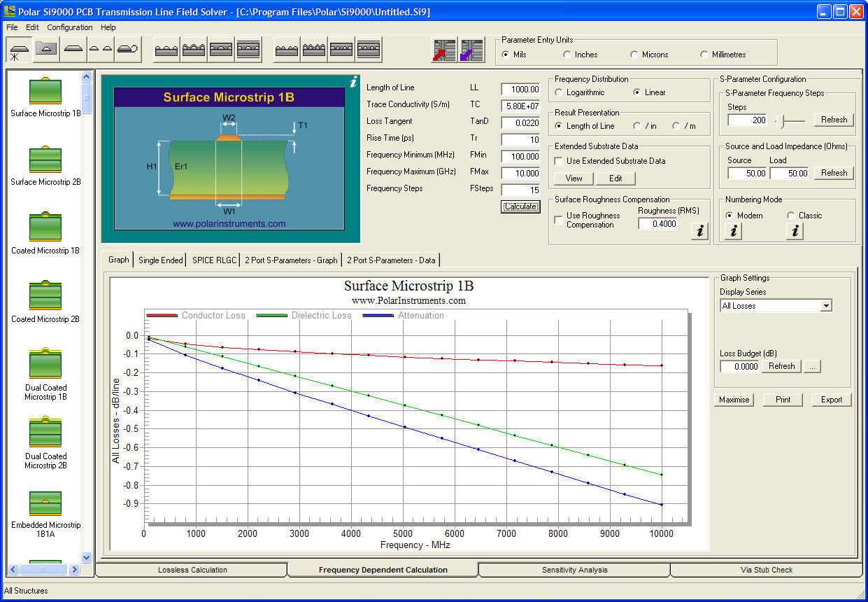Select Microns as parameter entry units
The image size is (868, 602).
click(x=634, y=55)
